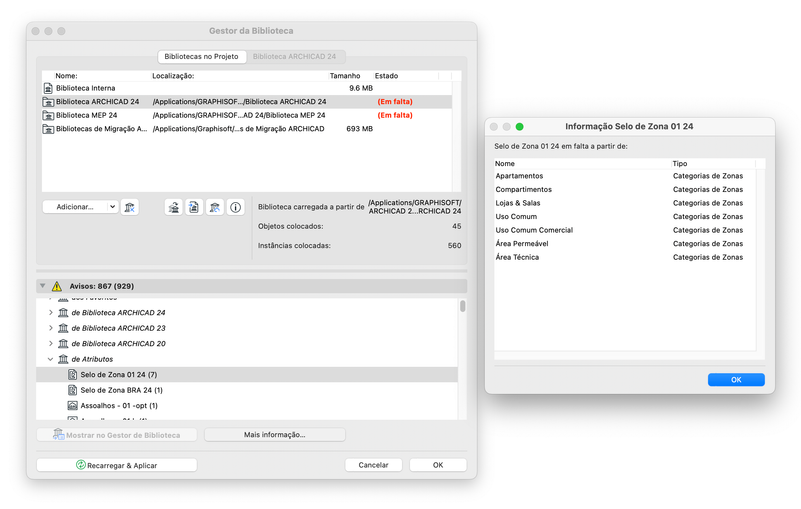Screen dimensions: 801x509
Task: Click the Assoalhos - 01 -opt image icon
Action: (x=73, y=406)
